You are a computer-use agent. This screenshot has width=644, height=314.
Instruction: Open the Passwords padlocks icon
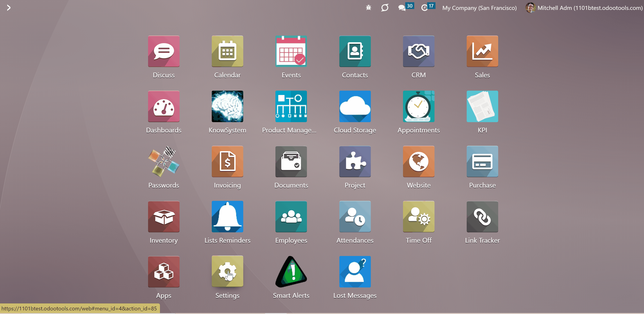[164, 161]
